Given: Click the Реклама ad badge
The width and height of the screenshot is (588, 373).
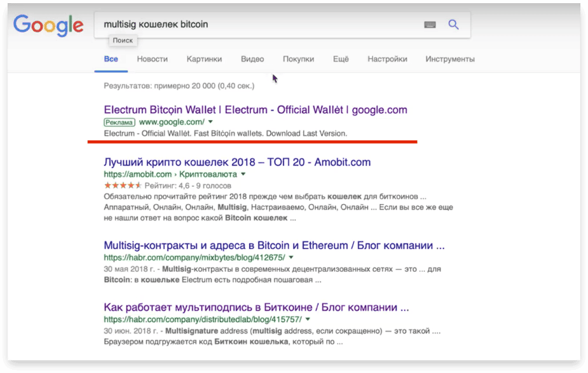Looking at the screenshot, I should [120, 122].
